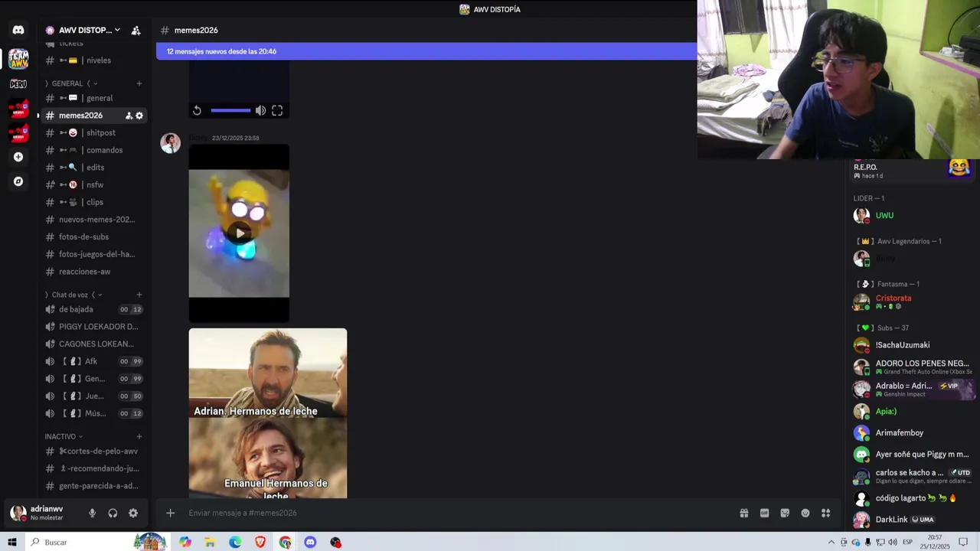Join PIGGY LOEKADOR voice channel
The image size is (980, 551).
tap(93, 327)
